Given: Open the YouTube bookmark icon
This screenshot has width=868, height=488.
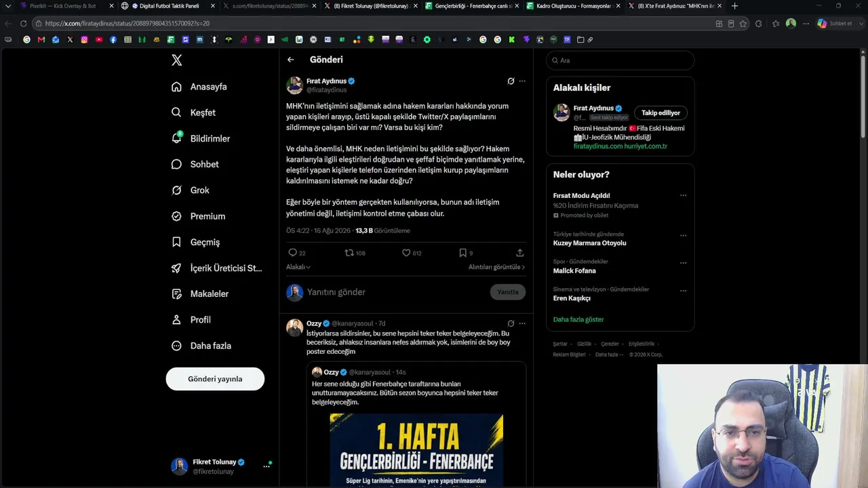Looking at the screenshot, I should pyautogui.click(x=99, y=39).
